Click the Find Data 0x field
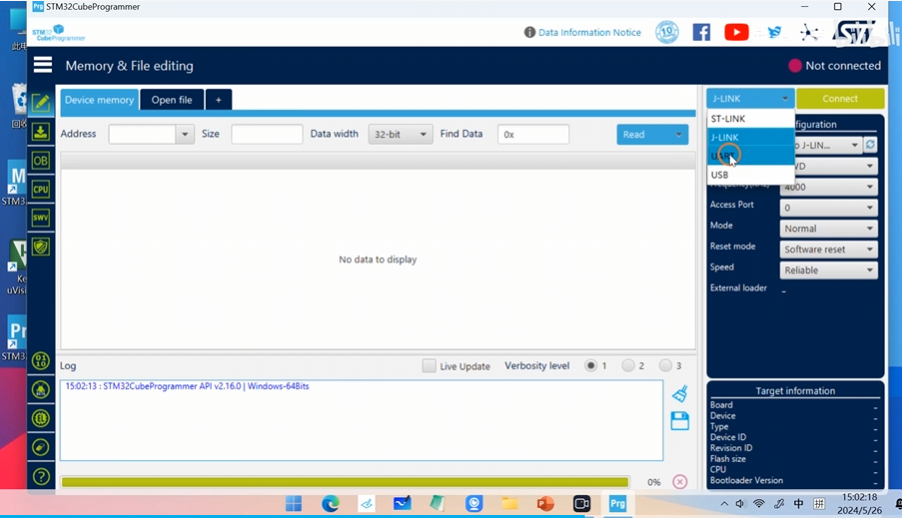 533,134
